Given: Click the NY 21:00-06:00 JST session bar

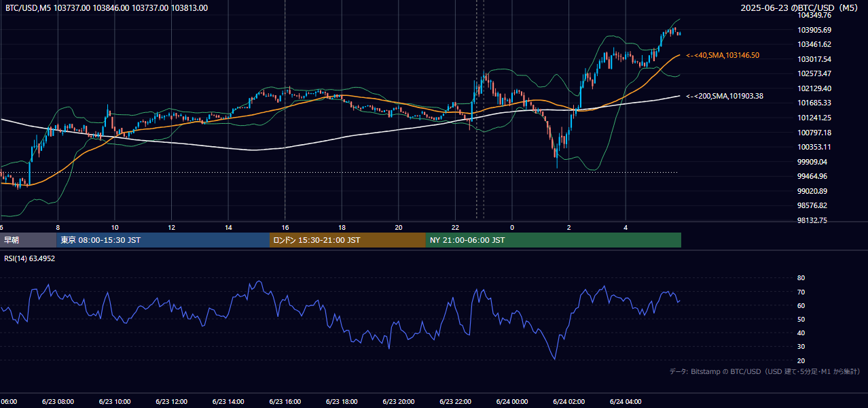Looking at the screenshot, I should [x=554, y=240].
